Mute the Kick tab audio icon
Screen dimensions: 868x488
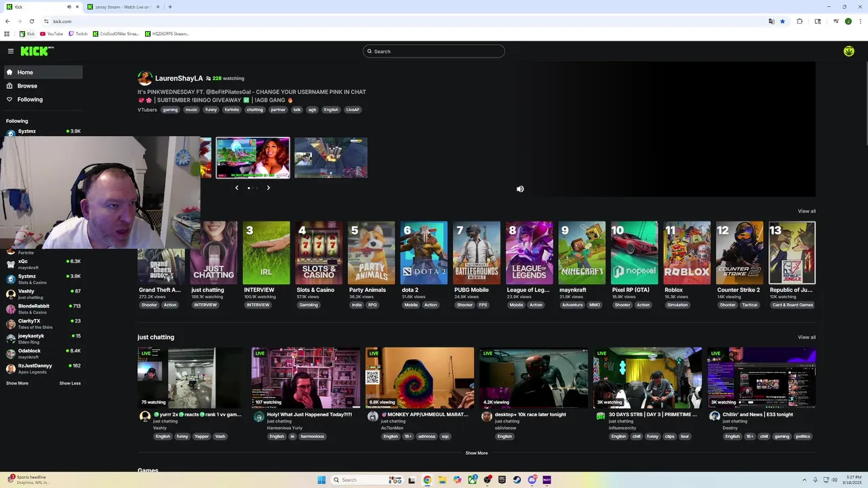click(x=68, y=7)
